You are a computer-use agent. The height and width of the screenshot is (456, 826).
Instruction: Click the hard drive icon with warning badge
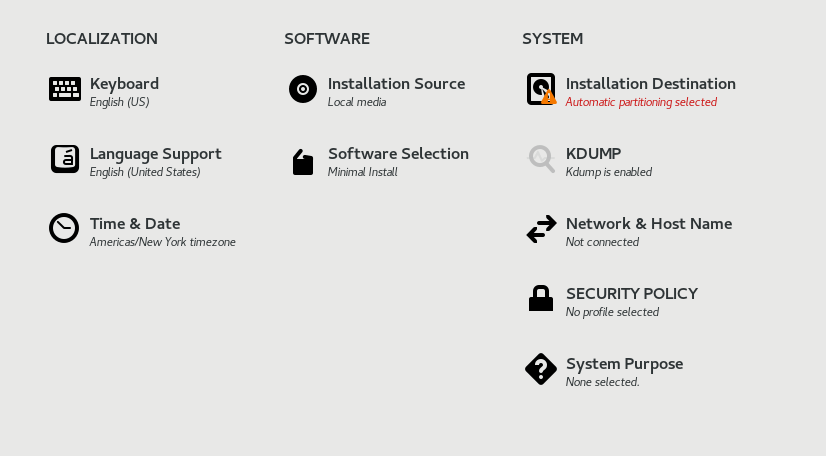tap(541, 89)
